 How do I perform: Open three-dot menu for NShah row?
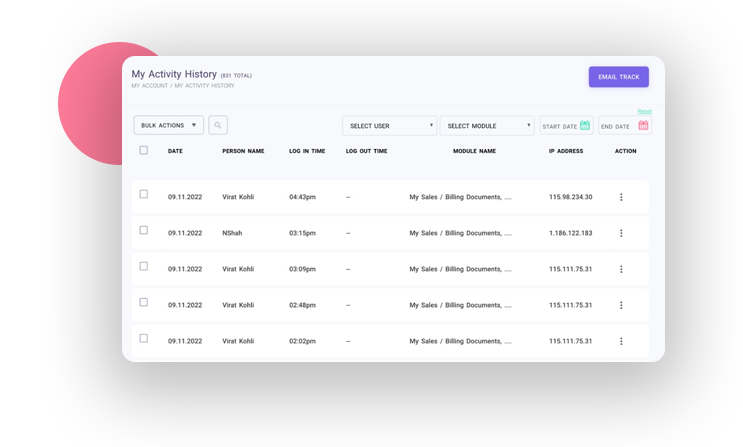(x=621, y=233)
